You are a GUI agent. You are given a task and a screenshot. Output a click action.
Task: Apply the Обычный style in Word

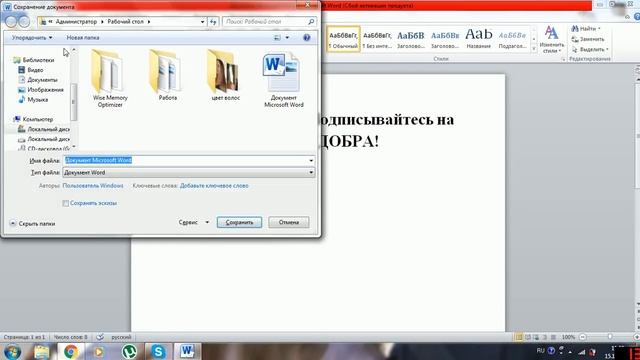click(x=343, y=39)
